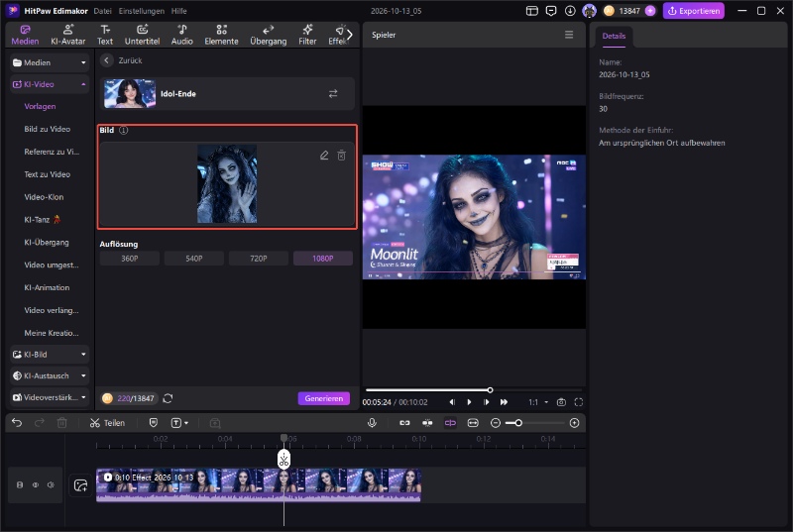Swap the Idol-Ende template
This screenshot has height=532, width=793.
(x=333, y=93)
